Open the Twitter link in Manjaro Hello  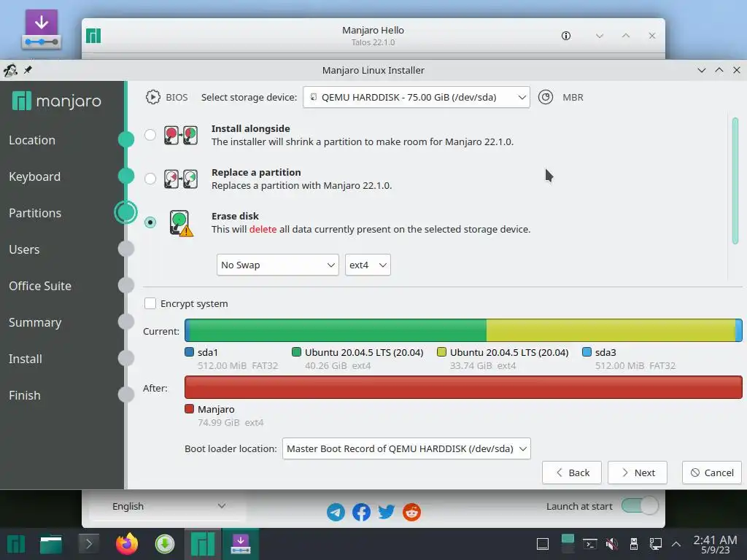[x=387, y=513]
